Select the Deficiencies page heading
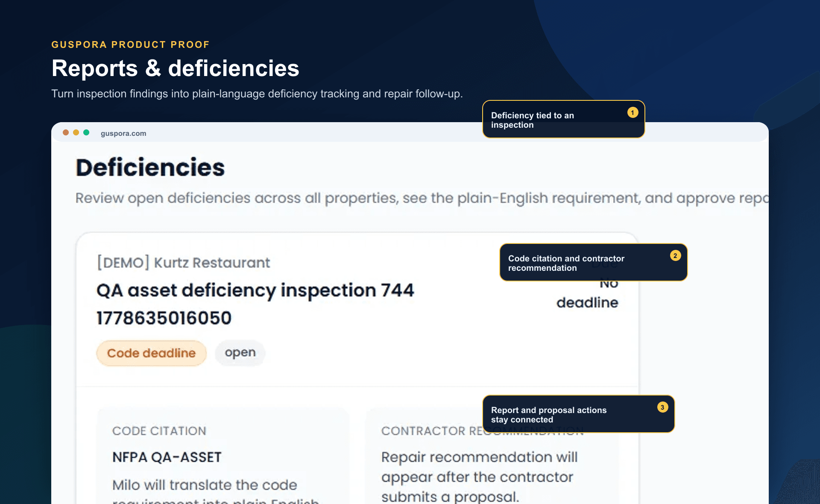 pos(150,167)
